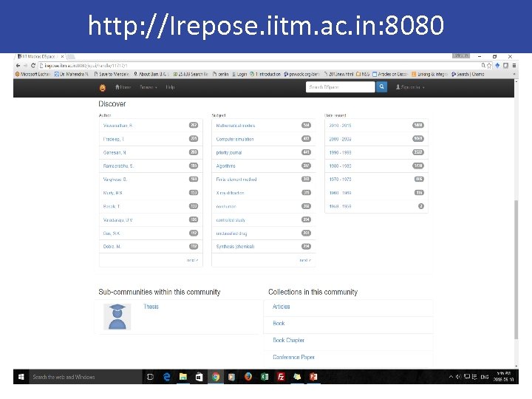Open the Windows Store taskbar icon

[199, 377]
